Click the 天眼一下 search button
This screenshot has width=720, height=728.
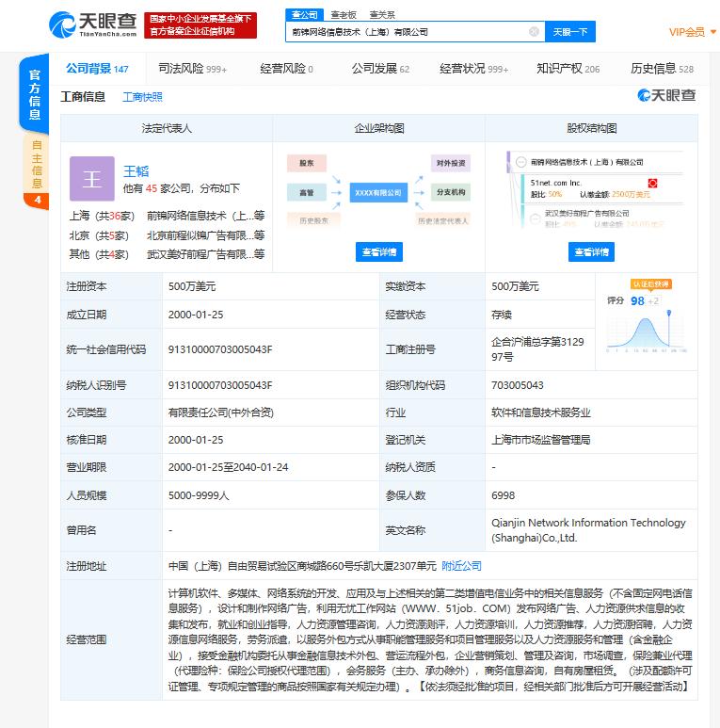pos(569,31)
